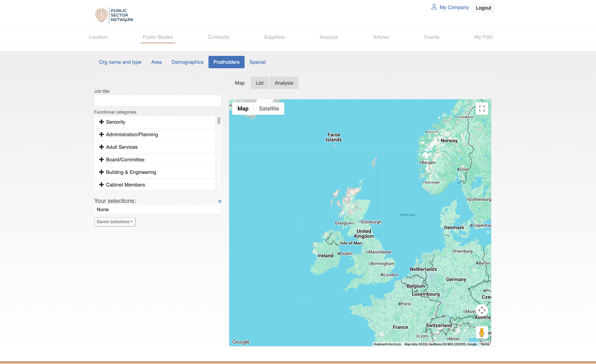Click the Ireland label on the map
The width and height of the screenshot is (596, 364).
325,256
